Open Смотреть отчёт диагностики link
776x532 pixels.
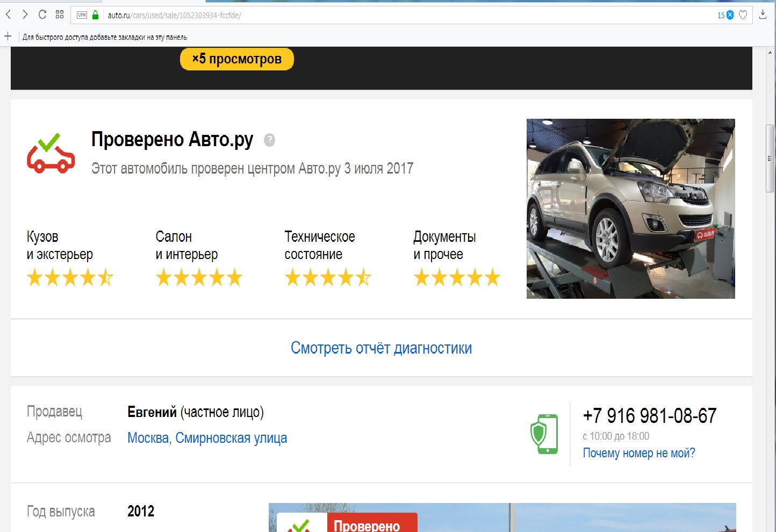click(x=382, y=348)
